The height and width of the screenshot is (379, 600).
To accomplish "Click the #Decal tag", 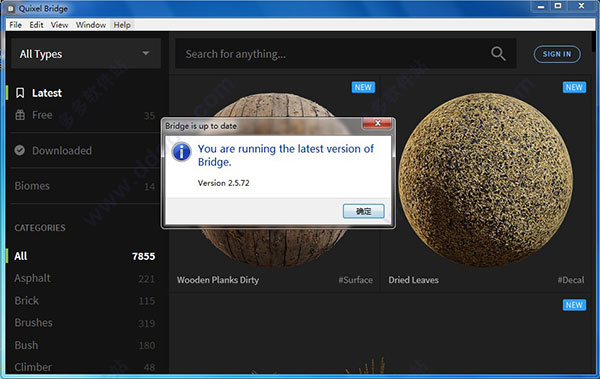I will point(571,280).
